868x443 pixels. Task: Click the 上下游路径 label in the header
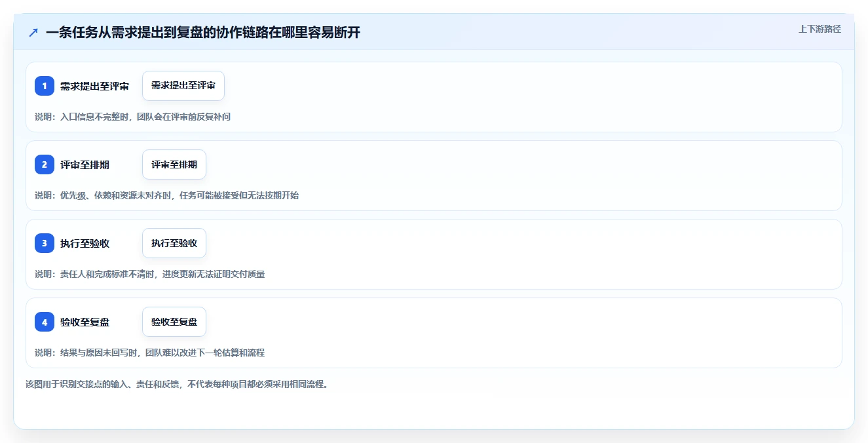(x=820, y=29)
